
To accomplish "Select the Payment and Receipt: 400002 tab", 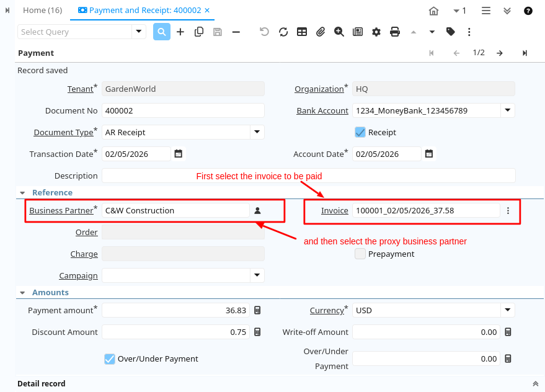I will (140, 11).
